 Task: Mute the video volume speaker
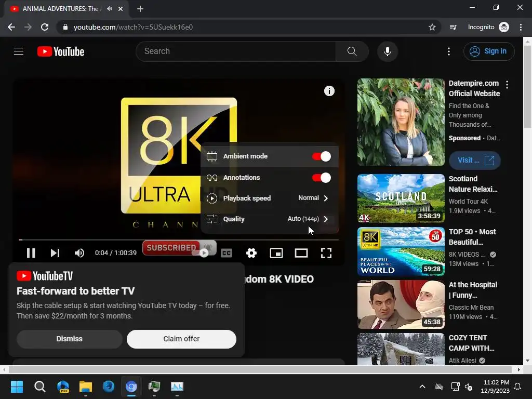coord(79,253)
